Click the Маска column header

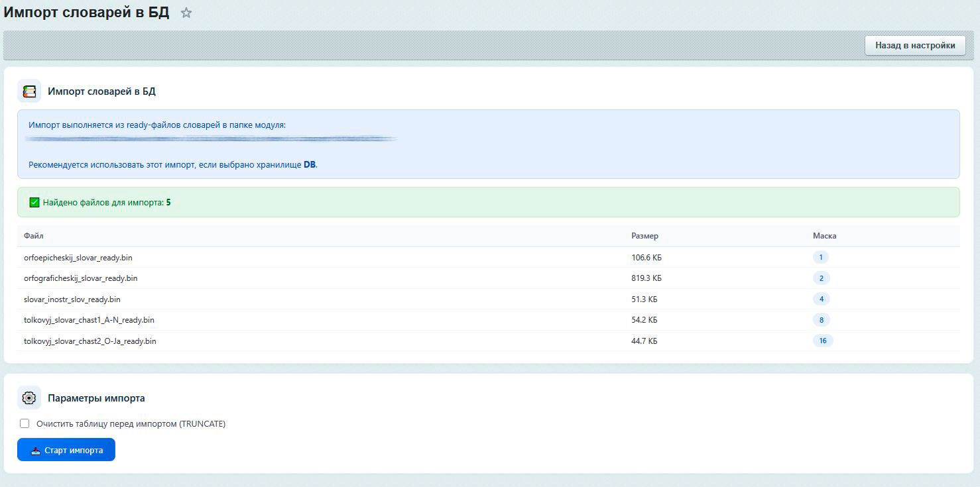point(824,236)
